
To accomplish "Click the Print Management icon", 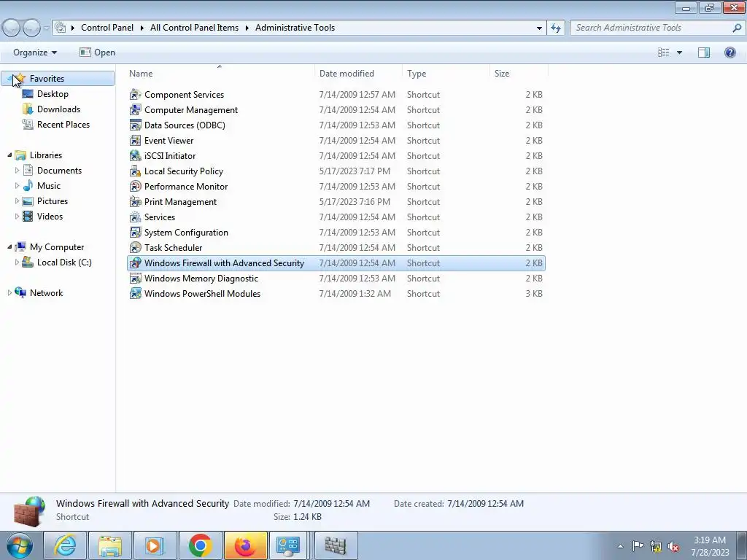I will pyautogui.click(x=135, y=202).
